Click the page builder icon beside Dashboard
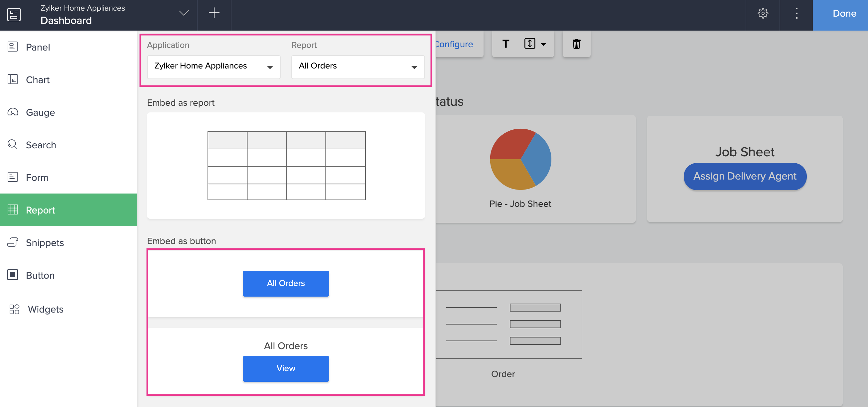Viewport: 868px width, 407px height. tap(14, 15)
